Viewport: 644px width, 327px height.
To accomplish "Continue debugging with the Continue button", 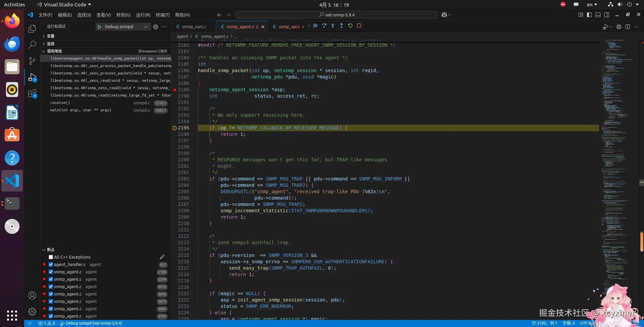I will (x=315, y=25).
